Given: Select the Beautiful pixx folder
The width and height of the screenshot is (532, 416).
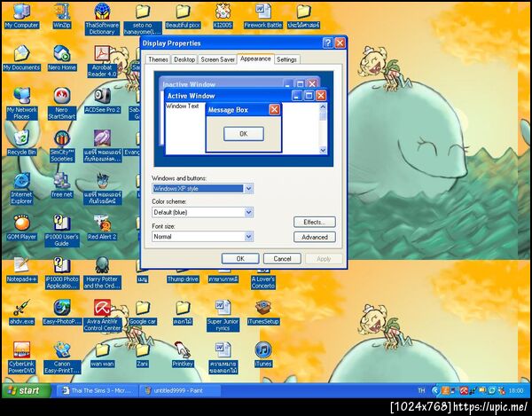Looking at the screenshot, I should pyautogui.click(x=183, y=16).
